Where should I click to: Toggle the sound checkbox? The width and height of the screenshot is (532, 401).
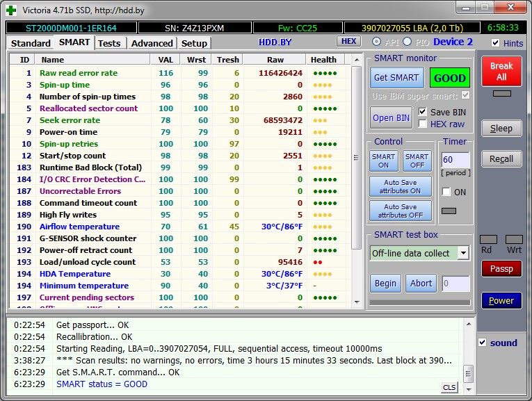(483, 343)
